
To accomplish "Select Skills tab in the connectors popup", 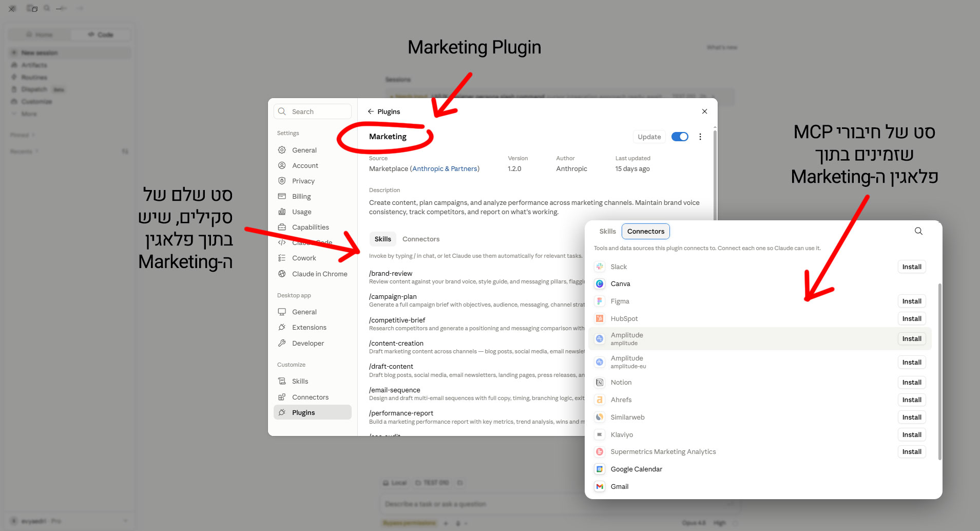I will (607, 231).
